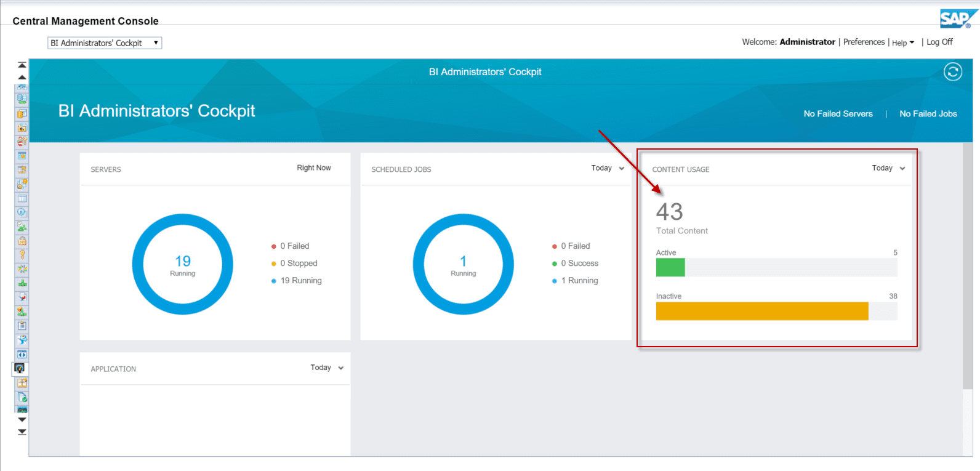Image resolution: width=980 pixels, height=471 pixels.
Task: Open the colorful starburst icon
Action: 22,269
